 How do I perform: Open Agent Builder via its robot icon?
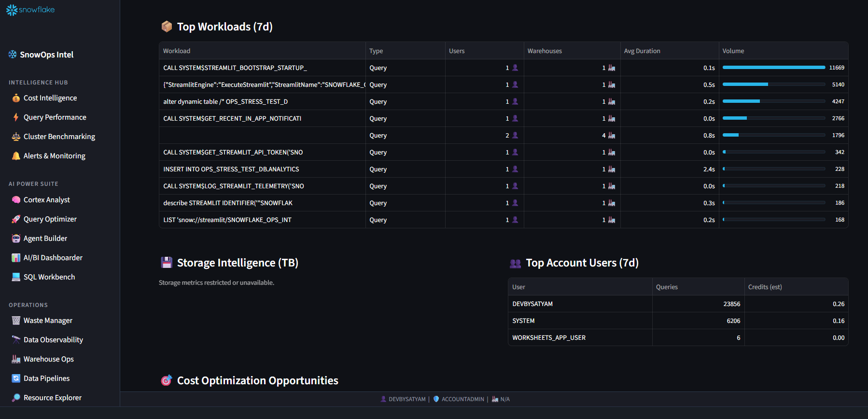pyautogui.click(x=16, y=238)
